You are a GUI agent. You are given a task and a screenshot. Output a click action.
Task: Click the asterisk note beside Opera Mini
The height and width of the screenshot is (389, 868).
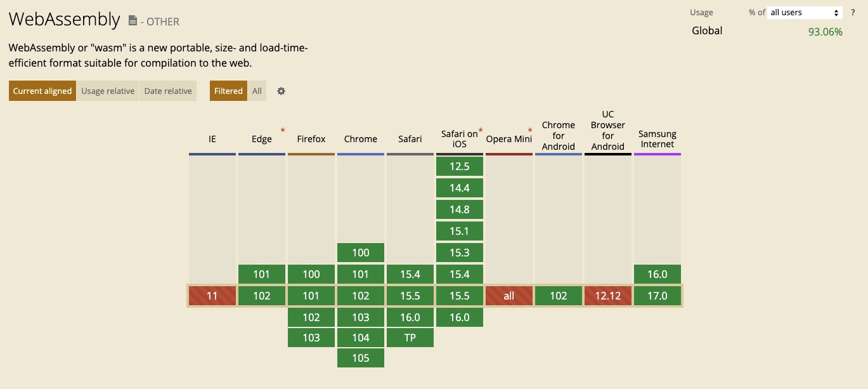(530, 131)
